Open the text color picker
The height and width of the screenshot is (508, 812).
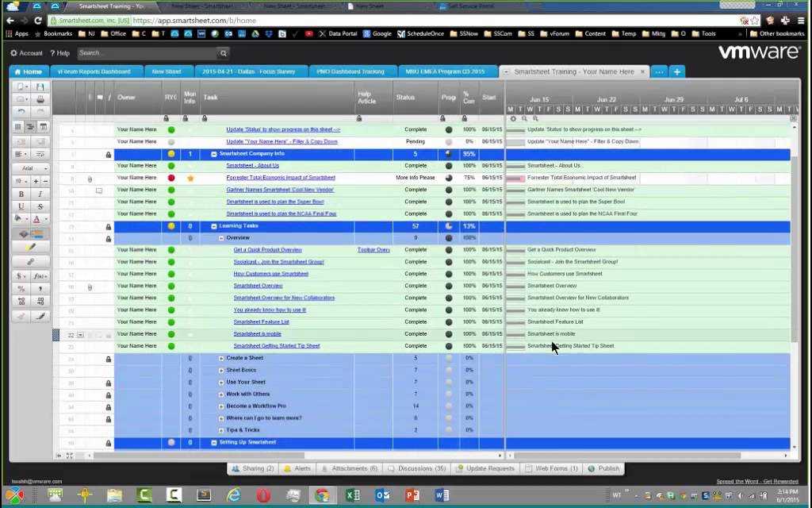tap(40, 219)
